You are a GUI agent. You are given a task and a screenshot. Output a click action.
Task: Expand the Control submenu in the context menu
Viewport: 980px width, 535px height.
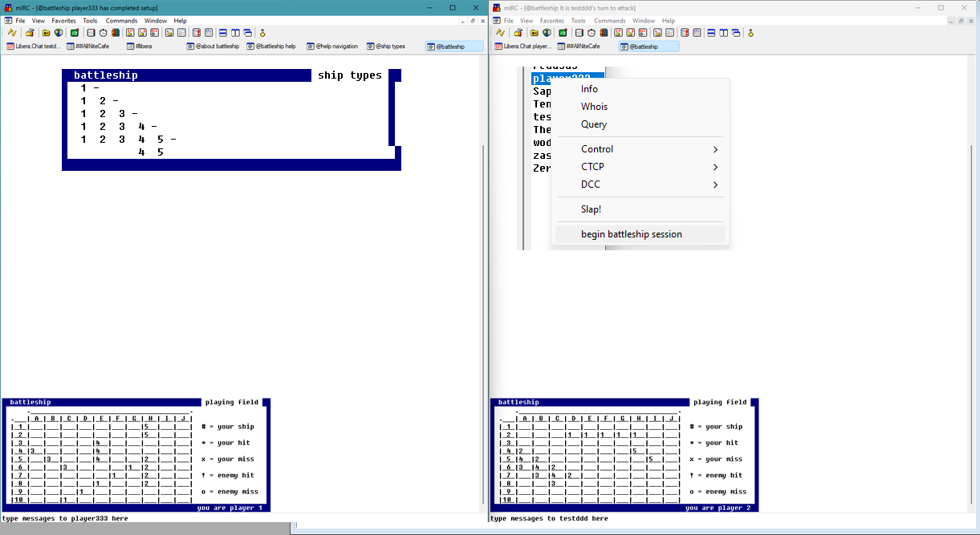pos(640,149)
